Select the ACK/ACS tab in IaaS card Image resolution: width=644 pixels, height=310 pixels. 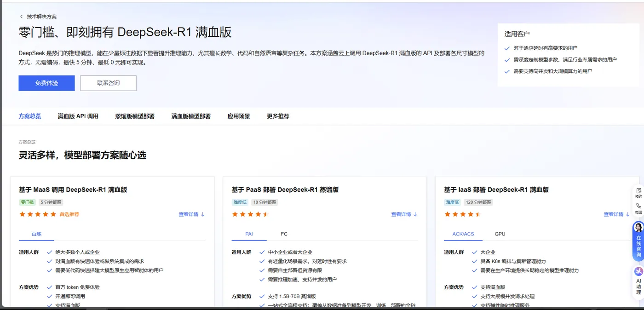coord(463,234)
